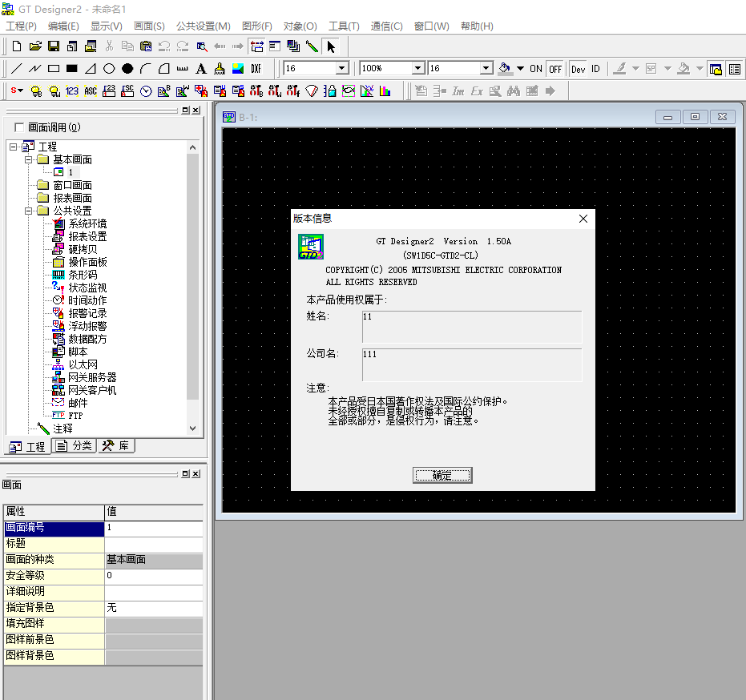Open the 通信(C) menu

(386, 26)
